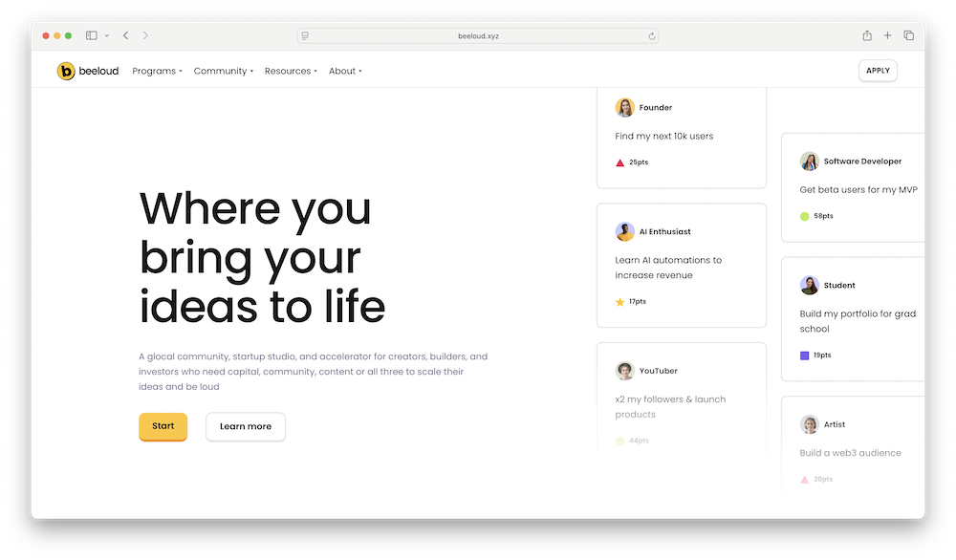Click the APPLY button
Image resolution: width=956 pixels, height=560 pixels.
(x=878, y=71)
